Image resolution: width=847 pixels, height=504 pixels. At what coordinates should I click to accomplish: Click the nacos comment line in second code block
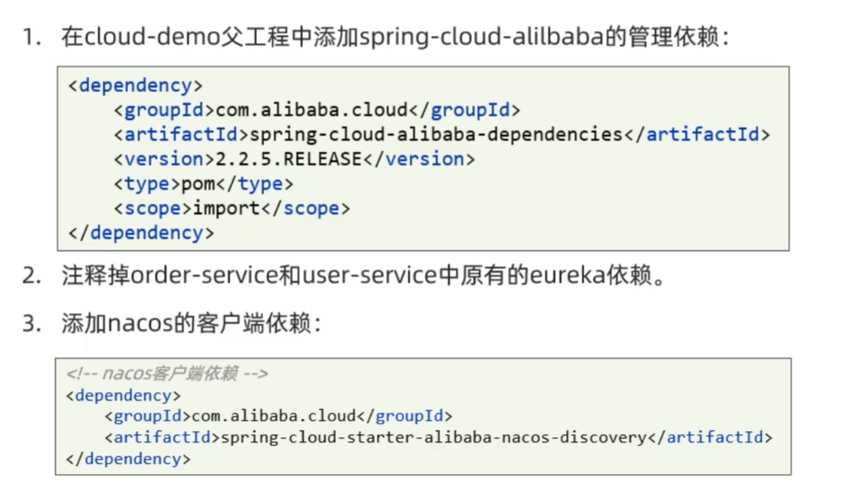click(167, 374)
